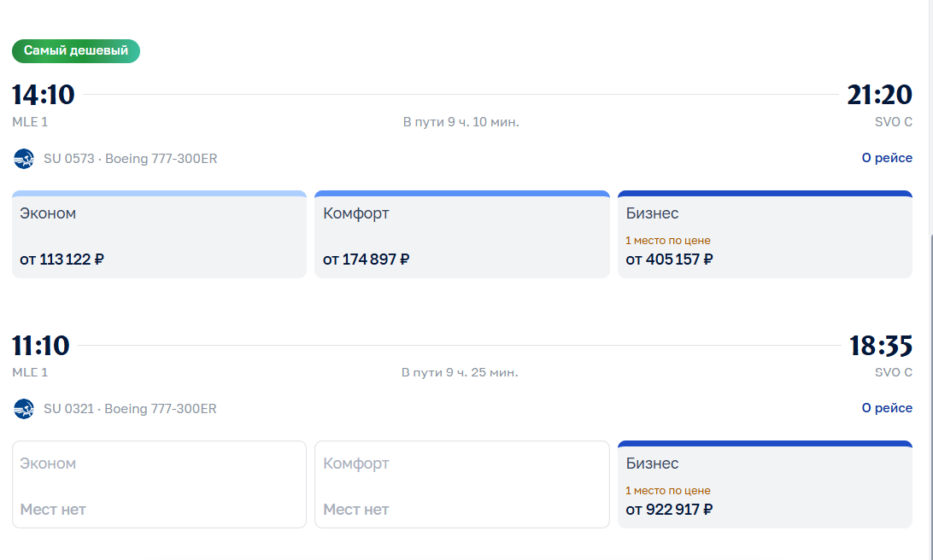Image resolution: width=933 pixels, height=560 pixels.
Task: Click the SU 0321 Boeing 777-300ER label
Action: [130, 409]
